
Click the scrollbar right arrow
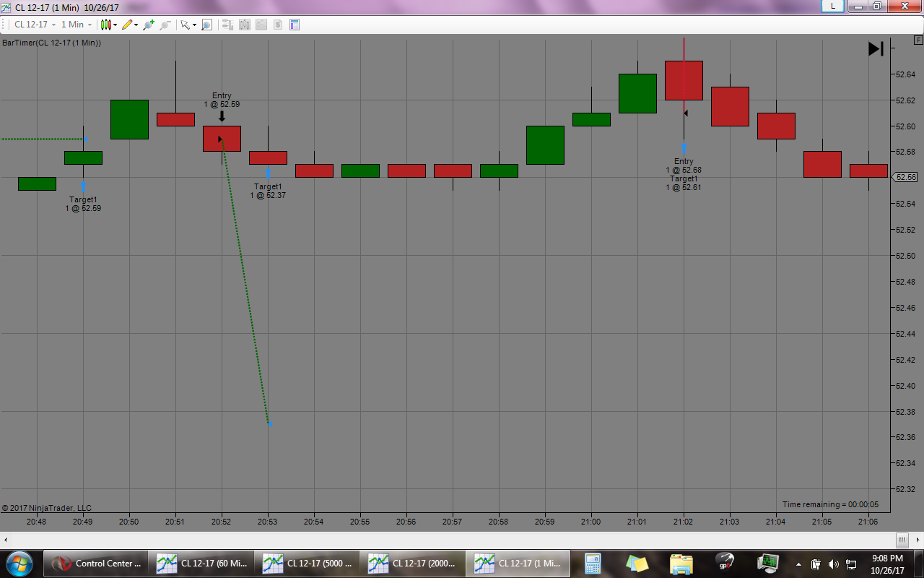[x=918, y=540]
